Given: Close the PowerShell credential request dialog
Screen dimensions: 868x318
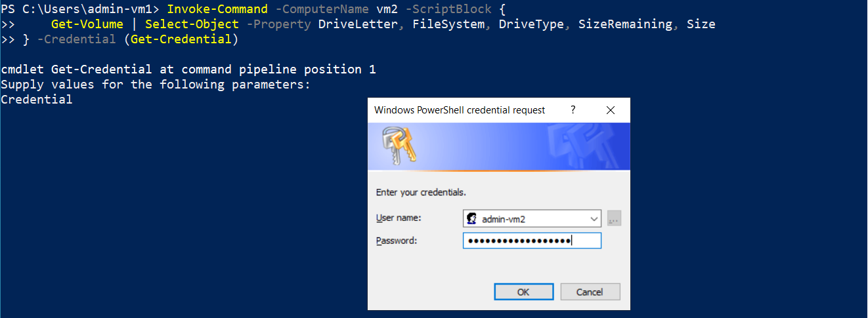Looking at the screenshot, I should 610,110.
